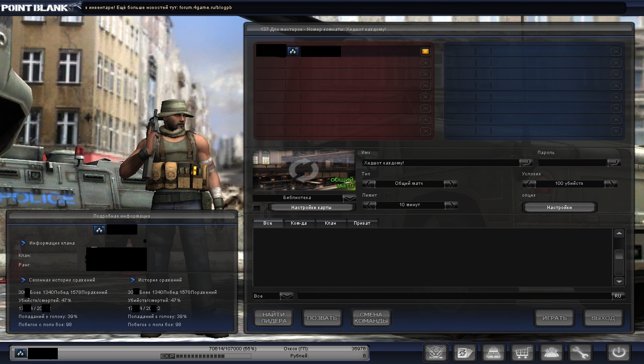Open the inventory backpack icon
This screenshot has width=644, height=364.
click(493, 353)
